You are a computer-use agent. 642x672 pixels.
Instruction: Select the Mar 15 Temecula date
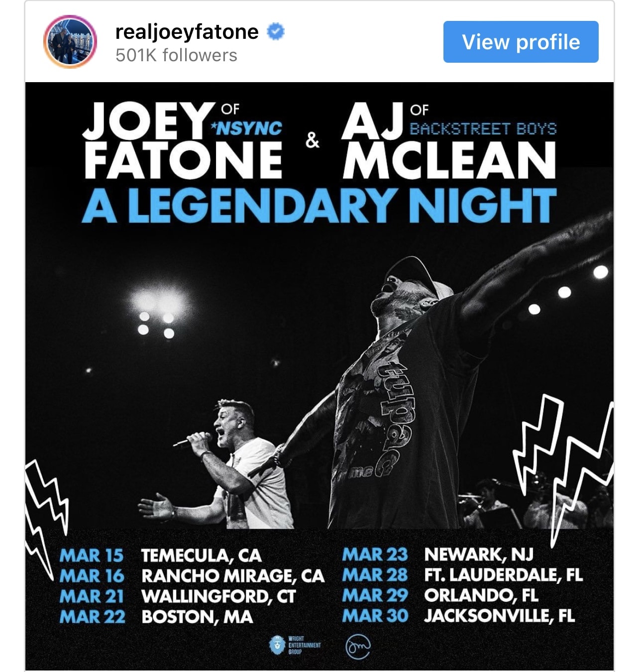(x=160, y=556)
